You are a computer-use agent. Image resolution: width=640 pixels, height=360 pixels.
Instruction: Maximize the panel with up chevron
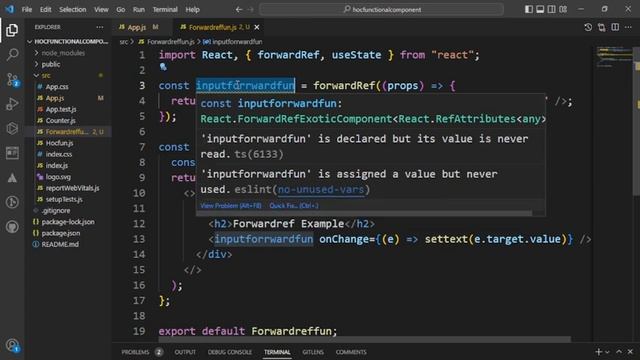click(x=619, y=352)
